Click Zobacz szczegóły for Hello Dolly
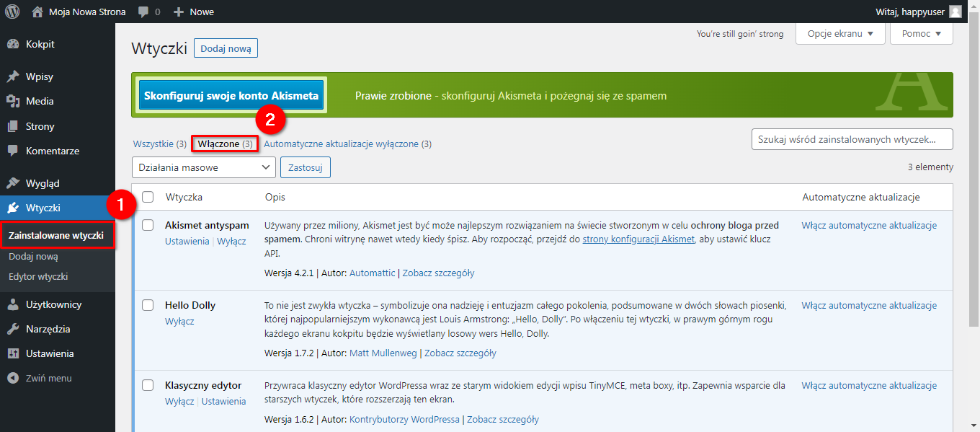This screenshot has width=980, height=432. tap(460, 353)
